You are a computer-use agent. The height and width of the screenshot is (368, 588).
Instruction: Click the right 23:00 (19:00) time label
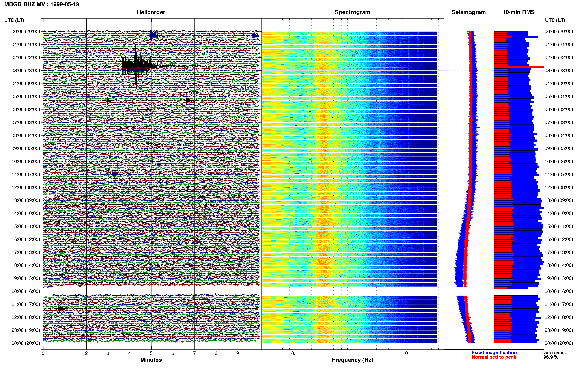pyautogui.click(x=559, y=330)
